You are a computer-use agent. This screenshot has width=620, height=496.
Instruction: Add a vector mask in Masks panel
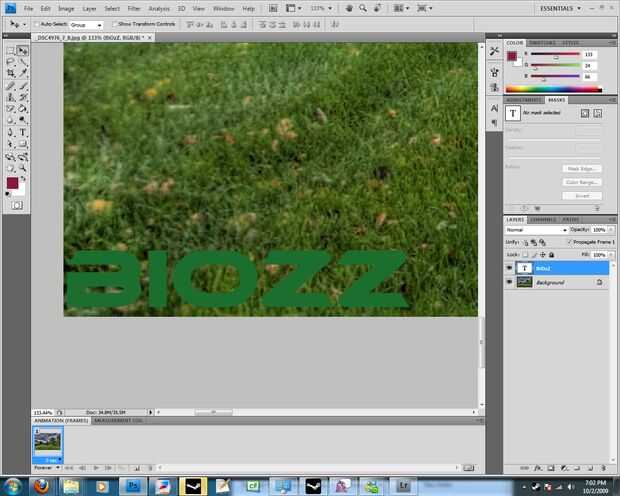pos(598,114)
